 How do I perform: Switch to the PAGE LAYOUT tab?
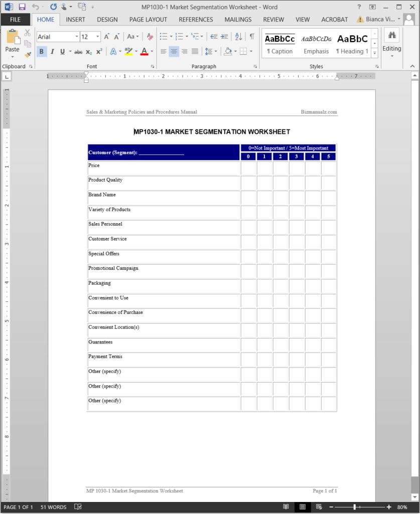point(148,20)
